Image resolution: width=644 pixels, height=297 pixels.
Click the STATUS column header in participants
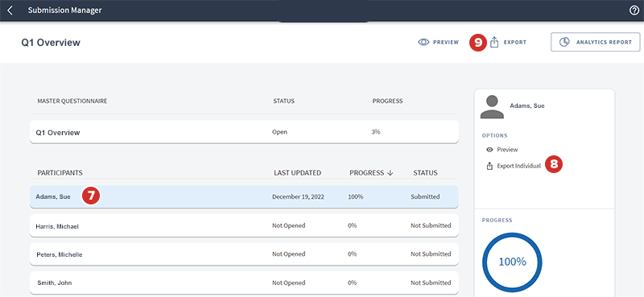coord(425,173)
